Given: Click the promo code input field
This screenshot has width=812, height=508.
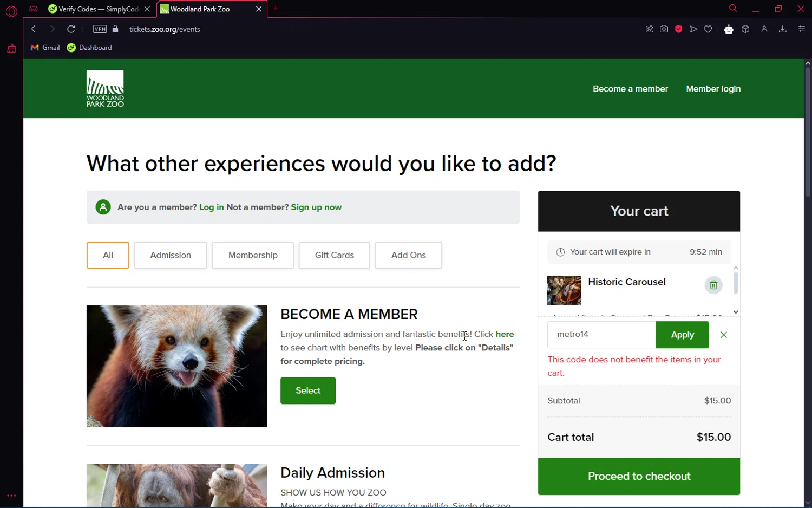Looking at the screenshot, I should (601, 335).
